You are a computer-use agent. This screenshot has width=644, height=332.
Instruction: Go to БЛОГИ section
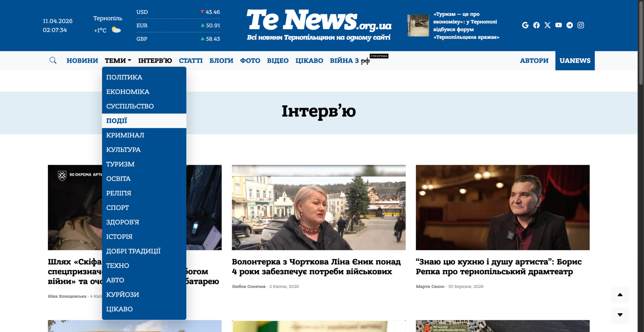(221, 61)
